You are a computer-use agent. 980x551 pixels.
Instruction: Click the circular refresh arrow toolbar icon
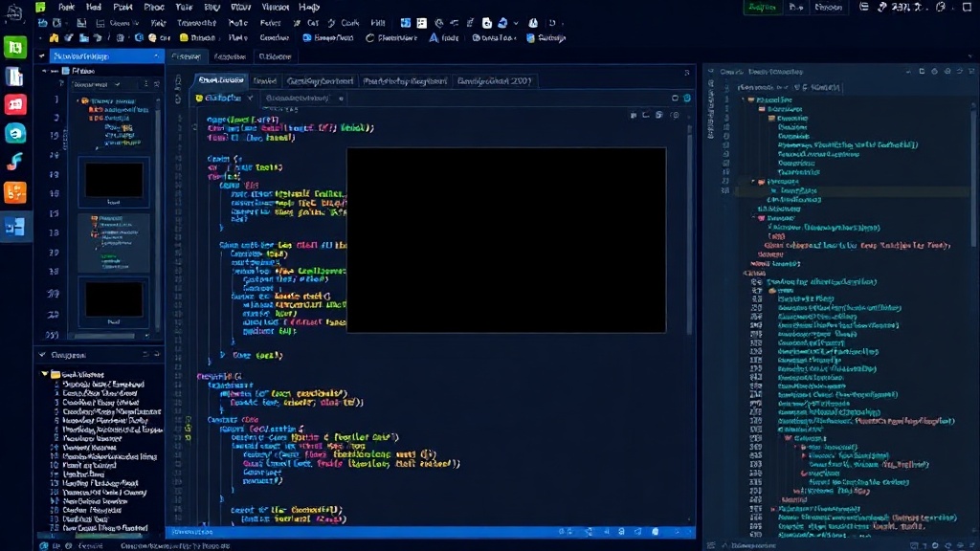click(370, 38)
